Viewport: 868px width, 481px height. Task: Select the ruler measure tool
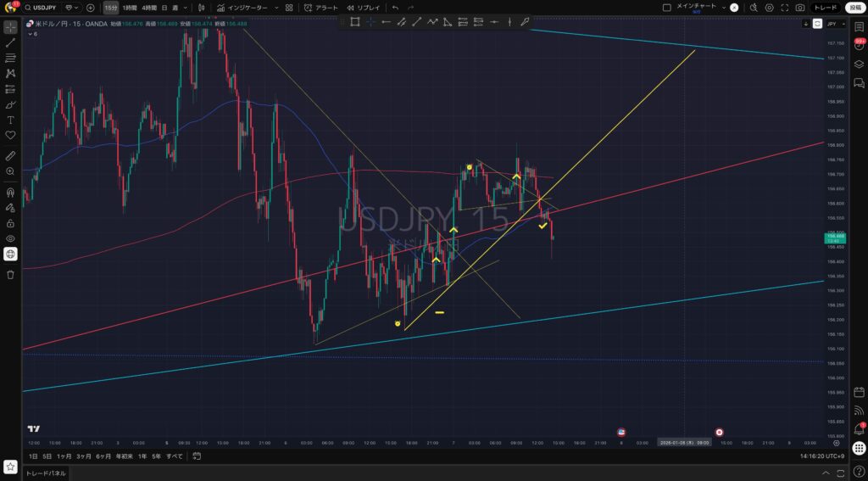click(x=10, y=156)
